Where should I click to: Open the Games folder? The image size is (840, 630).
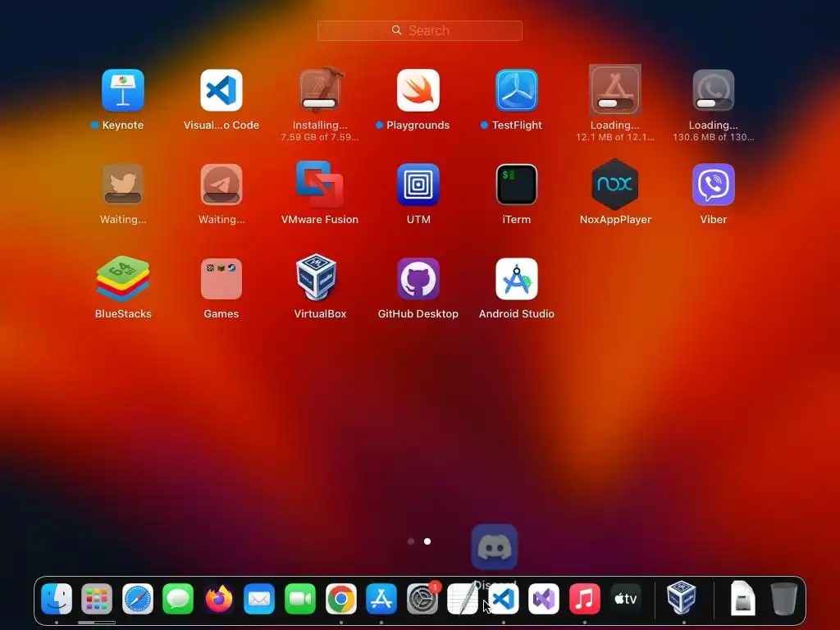click(x=221, y=279)
